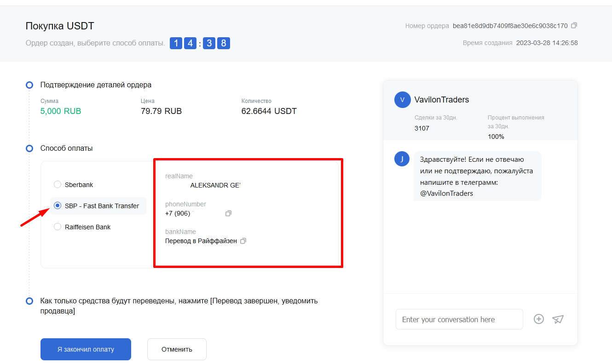Copy the phone number +7 (906)
This screenshot has width=612, height=364.
(x=228, y=214)
